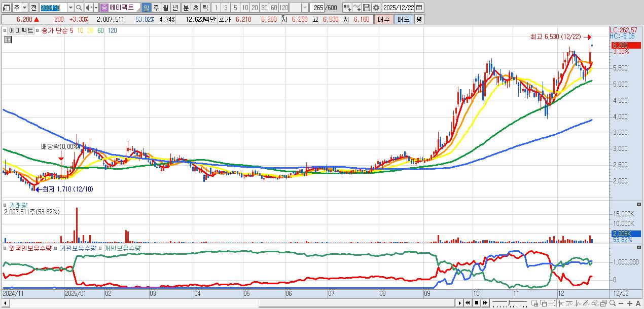Click the 에이팩트 chart legend label

pos(21,30)
